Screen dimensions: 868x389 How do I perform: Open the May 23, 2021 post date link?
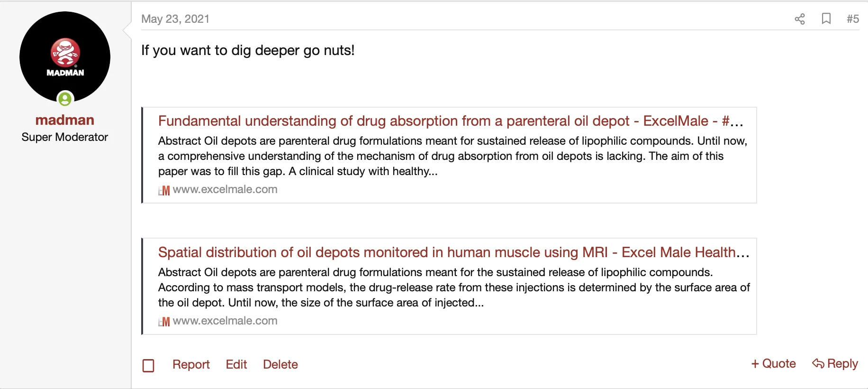point(175,19)
